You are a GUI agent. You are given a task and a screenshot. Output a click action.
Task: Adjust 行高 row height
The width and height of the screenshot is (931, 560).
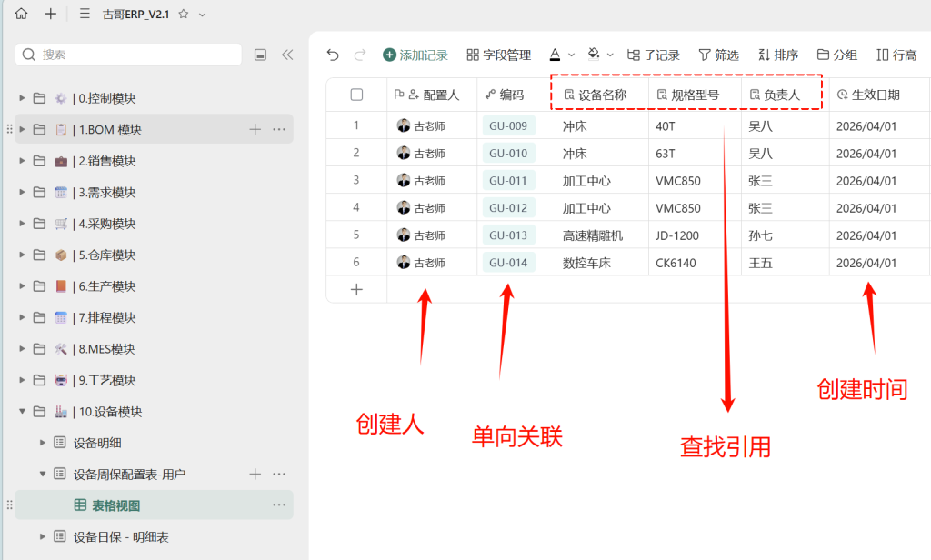tap(896, 55)
